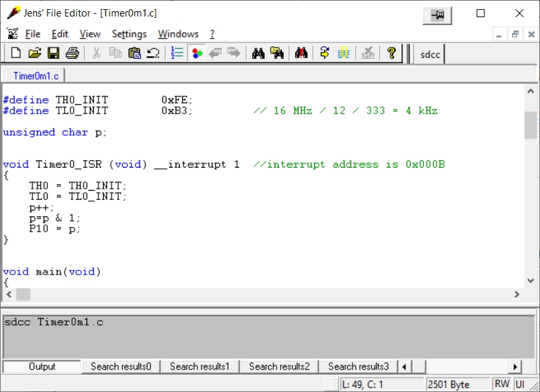Viewport: 540px width, 392px height.
Task: Click the open folder icon
Action: [x=34, y=53]
